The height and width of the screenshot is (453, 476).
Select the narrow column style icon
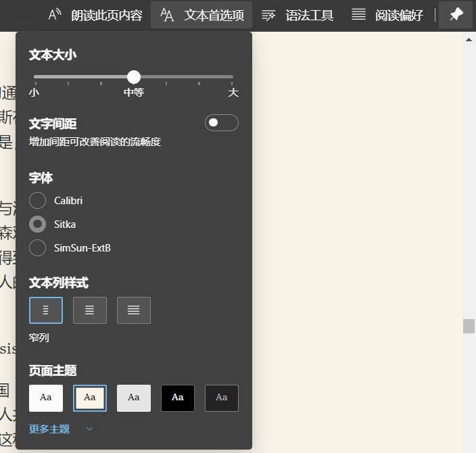[46, 310]
